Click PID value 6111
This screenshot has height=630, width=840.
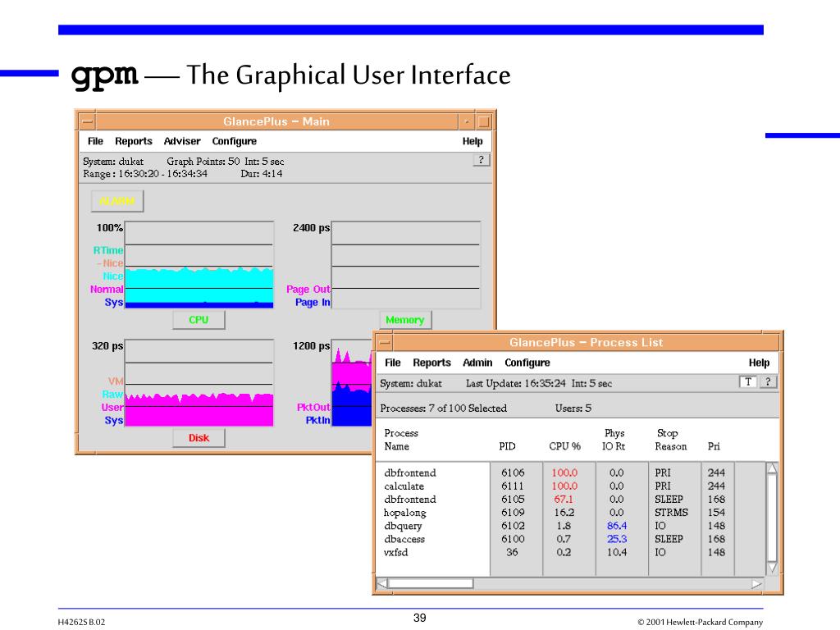click(x=513, y=486)
